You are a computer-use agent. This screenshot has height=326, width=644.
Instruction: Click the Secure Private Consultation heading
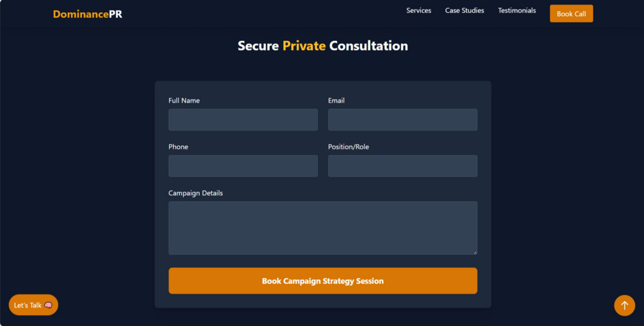(x=322, y=45)
